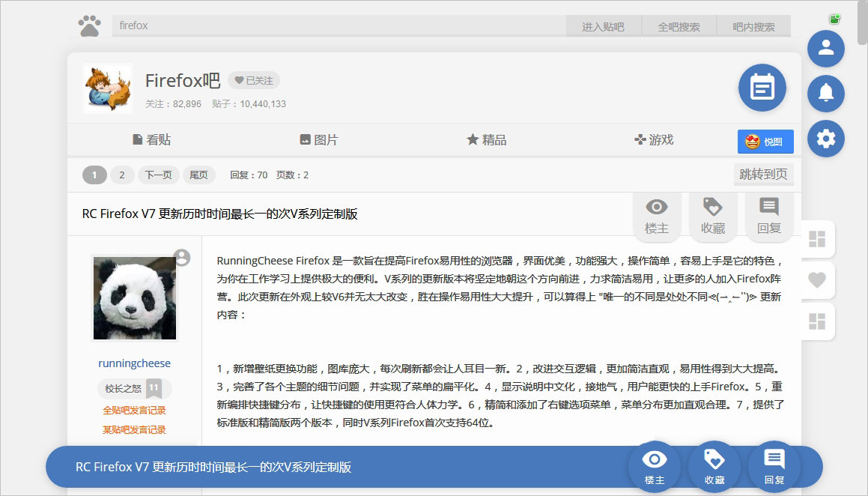
Task: Toggle the 已关注 follow button
Action: pyautogui.click(x=254, y=80)
